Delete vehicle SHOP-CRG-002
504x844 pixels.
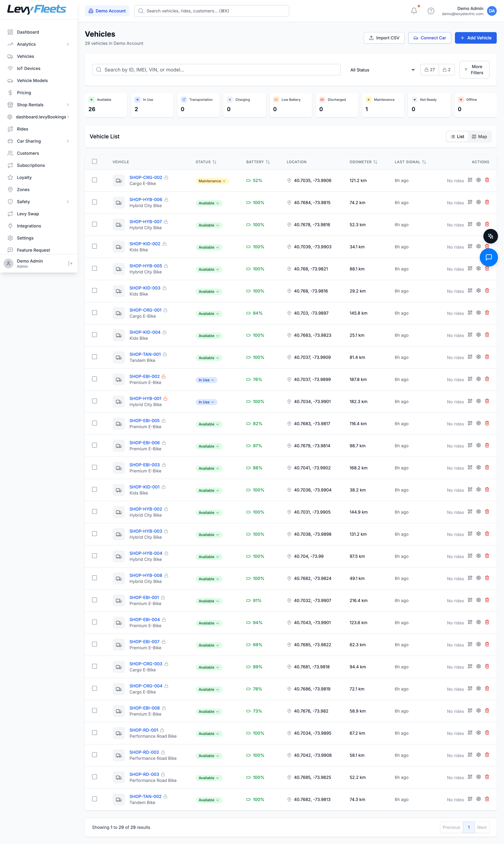point(487,180)
